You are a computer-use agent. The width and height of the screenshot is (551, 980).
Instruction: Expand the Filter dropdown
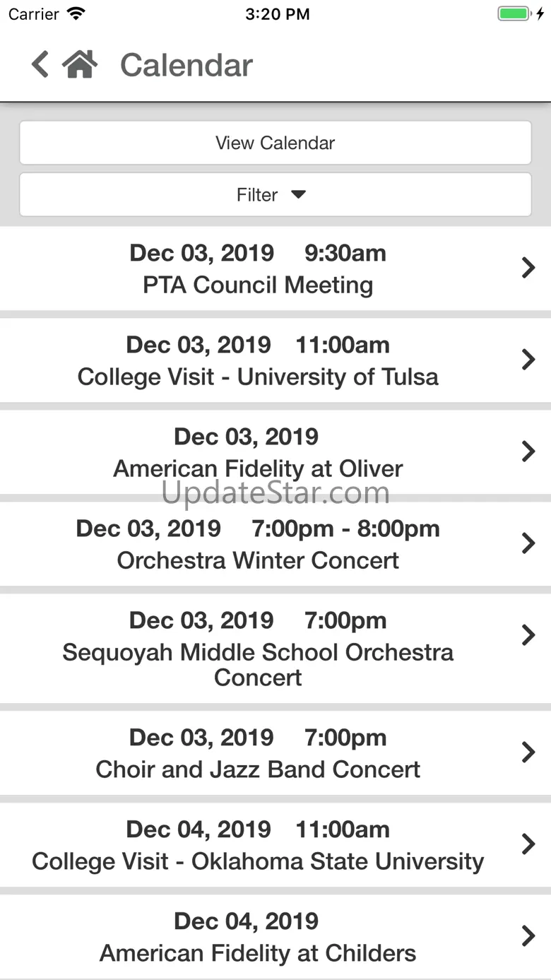pyautogui.click(x=275, y=194)
